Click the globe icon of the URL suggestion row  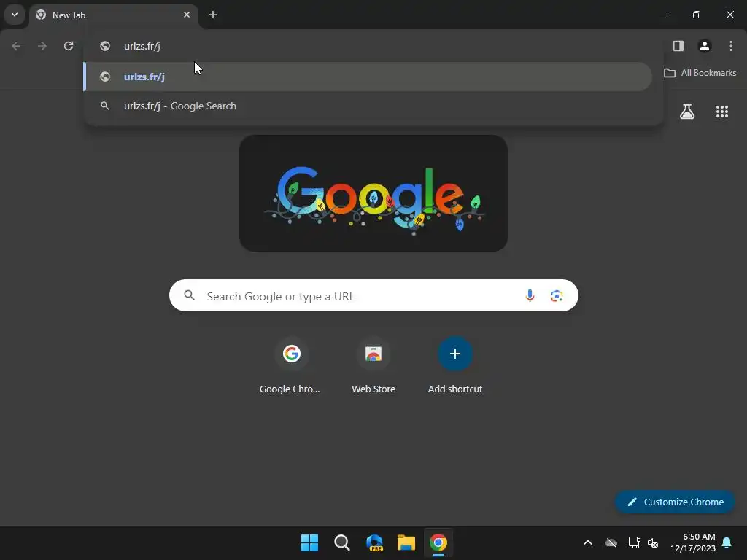coord(105,77)
